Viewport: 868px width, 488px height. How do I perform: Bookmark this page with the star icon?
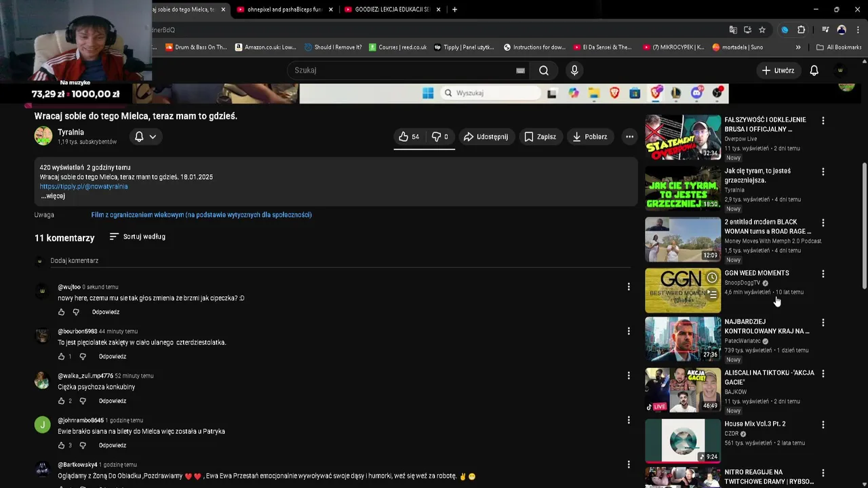(762, 30)
